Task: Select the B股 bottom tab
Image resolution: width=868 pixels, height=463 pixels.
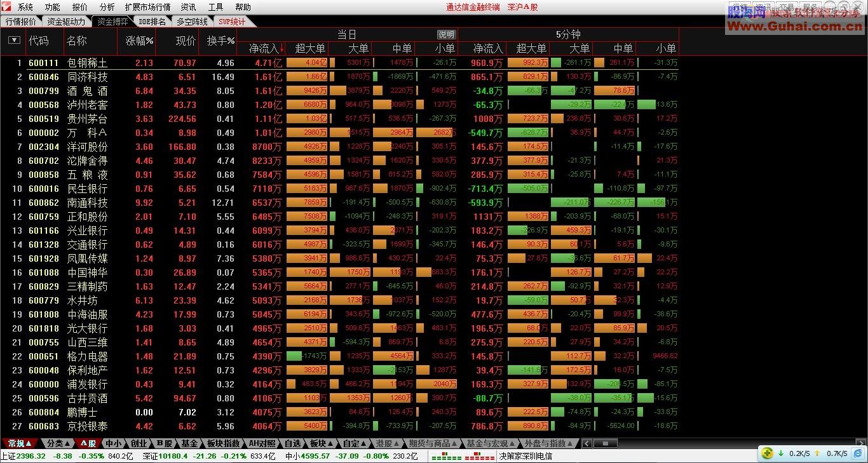Action: [164, 443]
